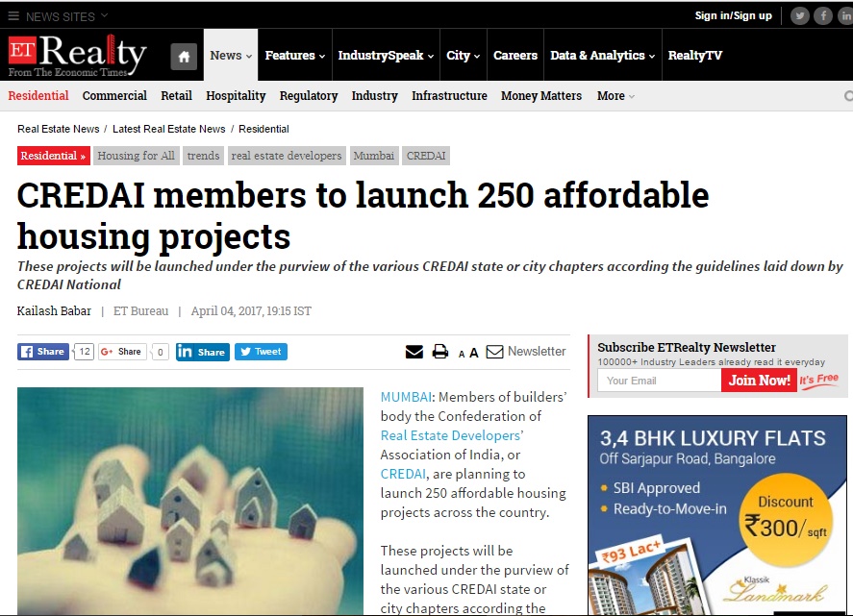
Task: Email the article via envelope icon
Action: (414, 352)
